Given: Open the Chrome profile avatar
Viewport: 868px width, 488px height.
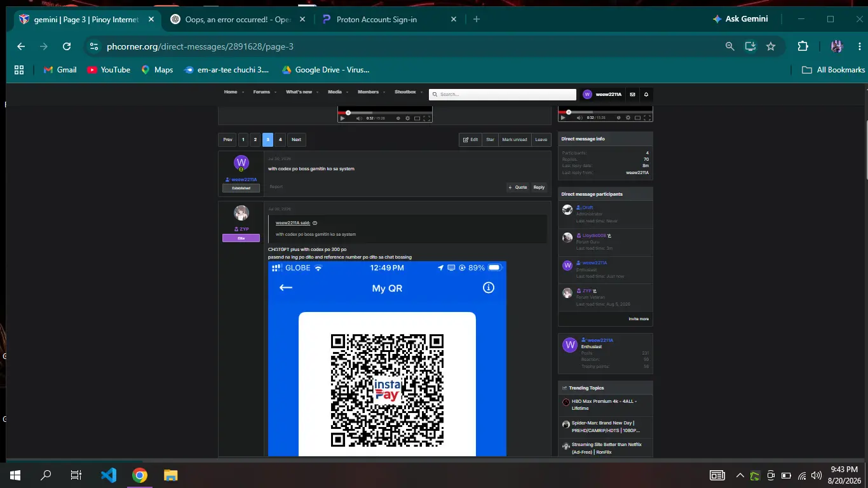Looking at the screenshot, I should 837,46.
